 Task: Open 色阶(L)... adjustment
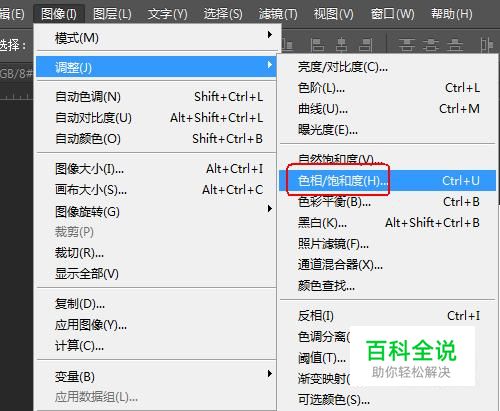[387, 88]
